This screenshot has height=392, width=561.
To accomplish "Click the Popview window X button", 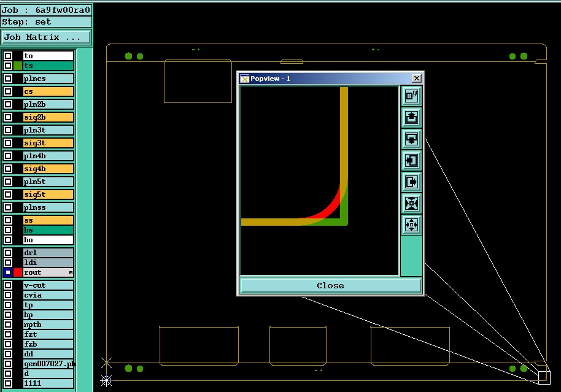I will 417,79.
